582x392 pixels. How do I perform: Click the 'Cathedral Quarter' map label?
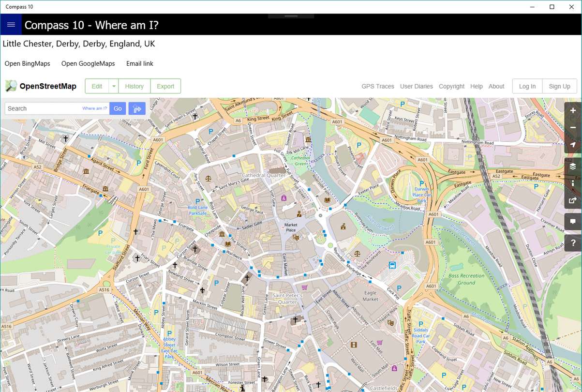tap(264, 175)
